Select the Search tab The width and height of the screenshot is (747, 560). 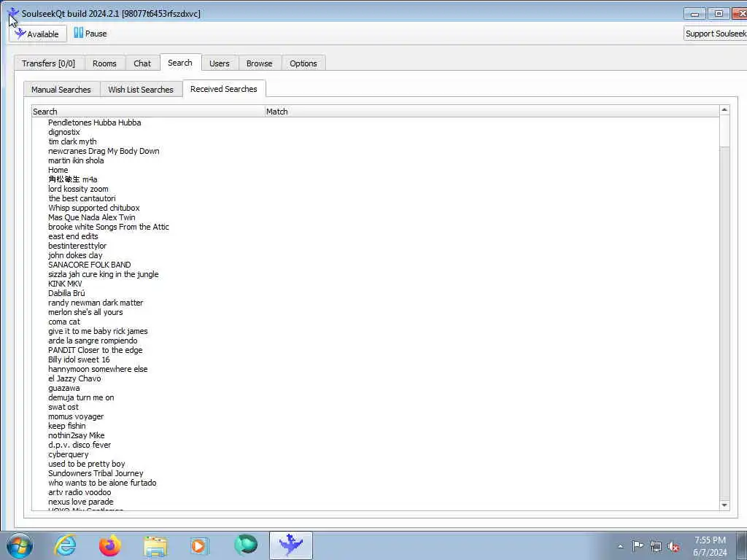click(x=180, y=63)
